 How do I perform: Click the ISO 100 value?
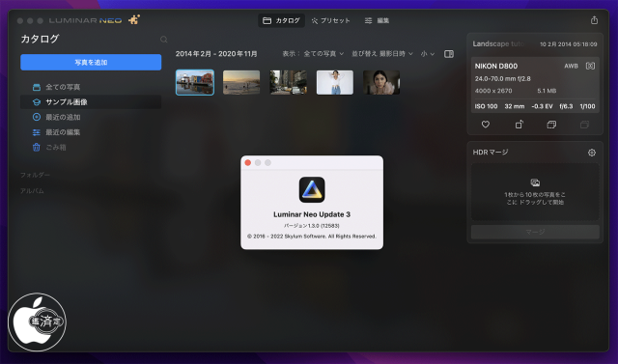coord(486,106)
